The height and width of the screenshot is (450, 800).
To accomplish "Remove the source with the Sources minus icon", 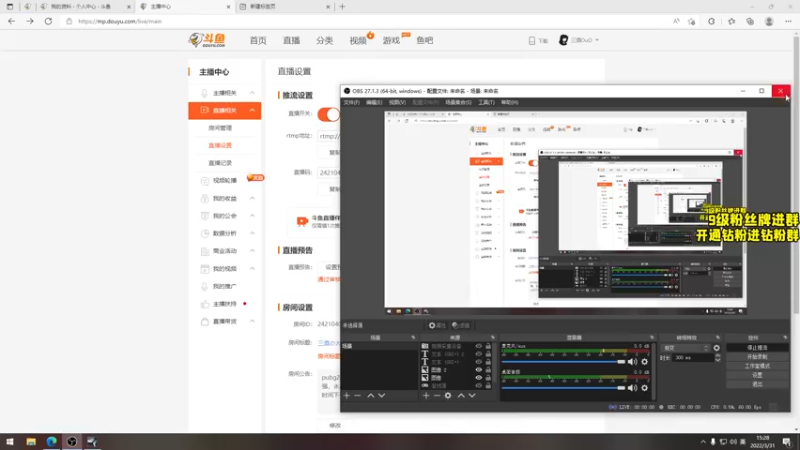I will (x=437, y=395).
